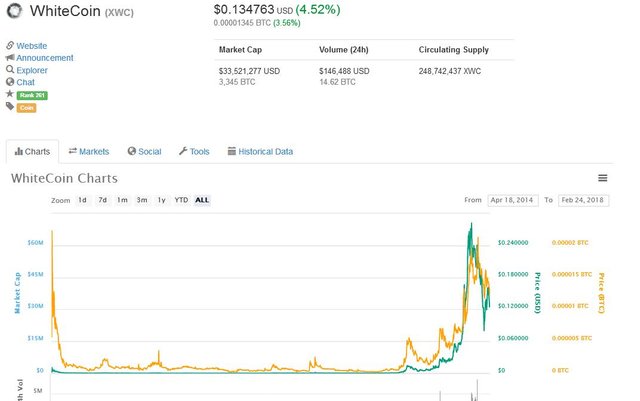
Task: Click the $0.240000 axis tick label
Action: click(513, 243)
